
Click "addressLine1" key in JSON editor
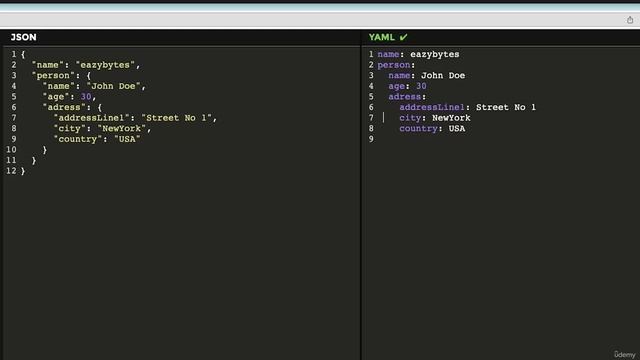coord(91,118)
